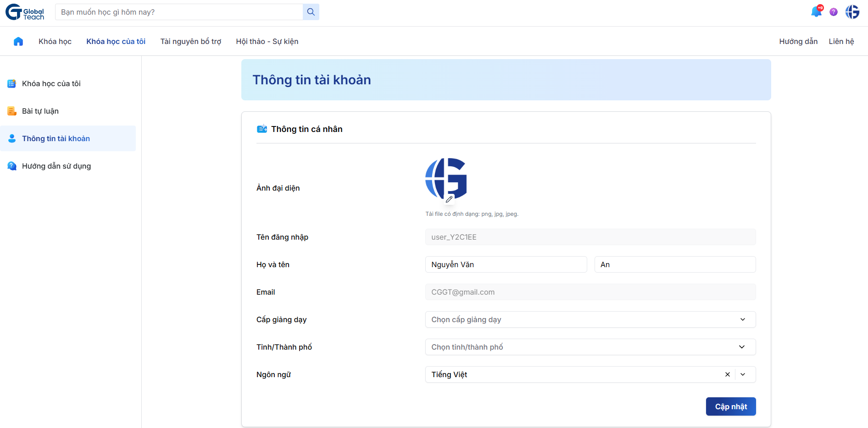Click the "Cập nhật" button
Viewport: 868px width, 428px height.
pyautogui.click(x=731, y=406)
